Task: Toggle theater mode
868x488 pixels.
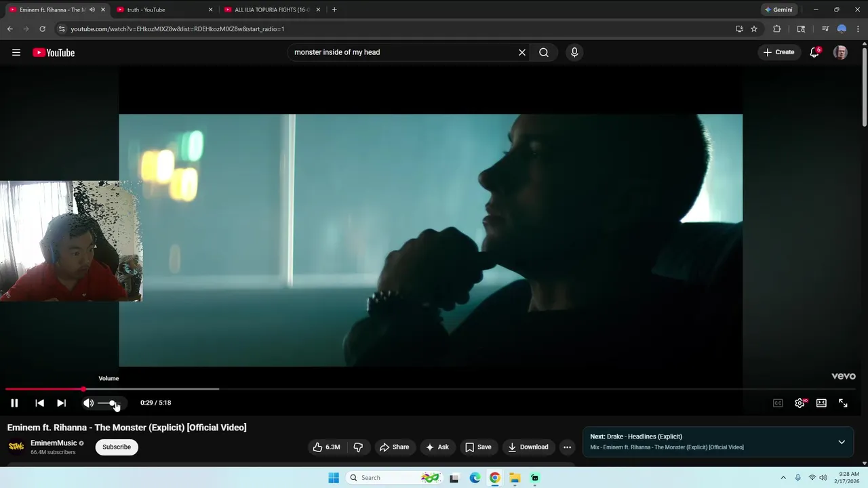Action: point(821,403)
